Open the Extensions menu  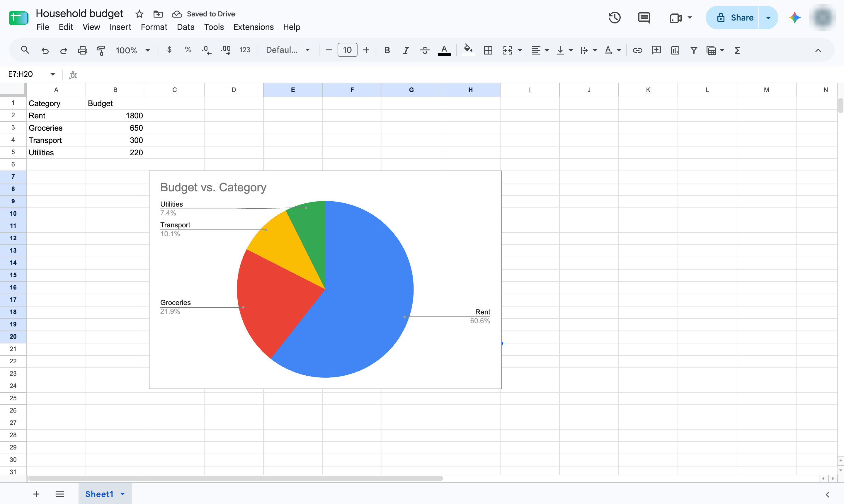(x=253, y=27)
